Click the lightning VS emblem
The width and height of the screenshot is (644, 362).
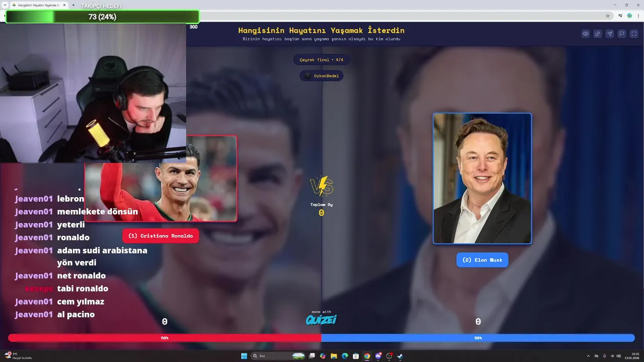click(x=321, y=187)
